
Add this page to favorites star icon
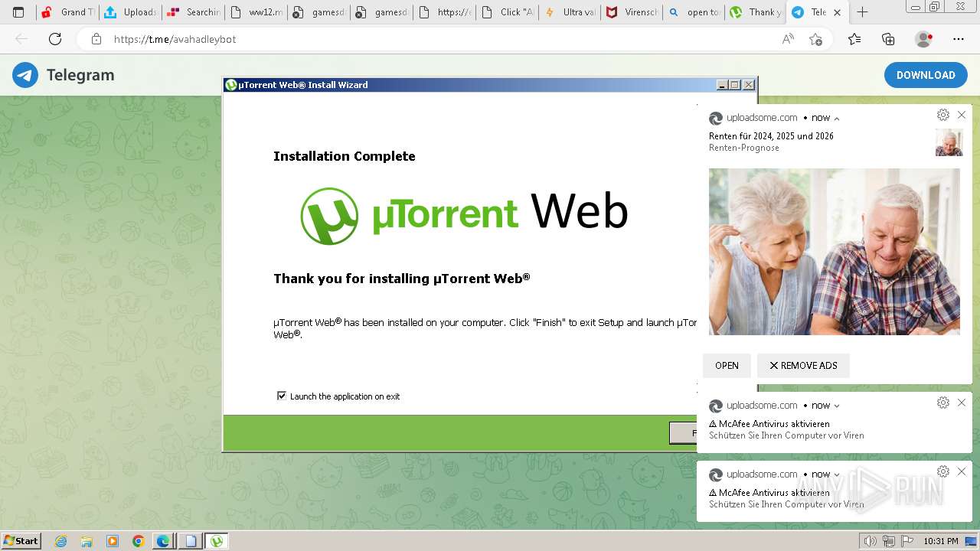(816, 39)
